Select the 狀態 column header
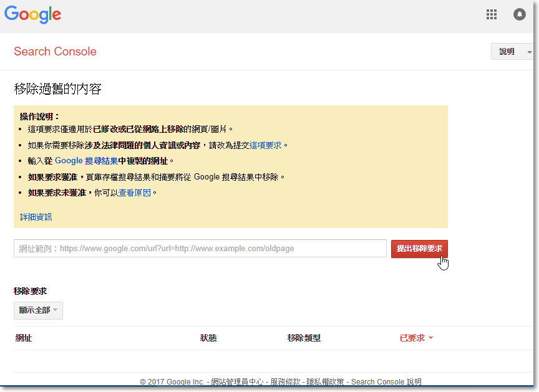The width and height of the screenshot is (539, 392). [208, 338]
